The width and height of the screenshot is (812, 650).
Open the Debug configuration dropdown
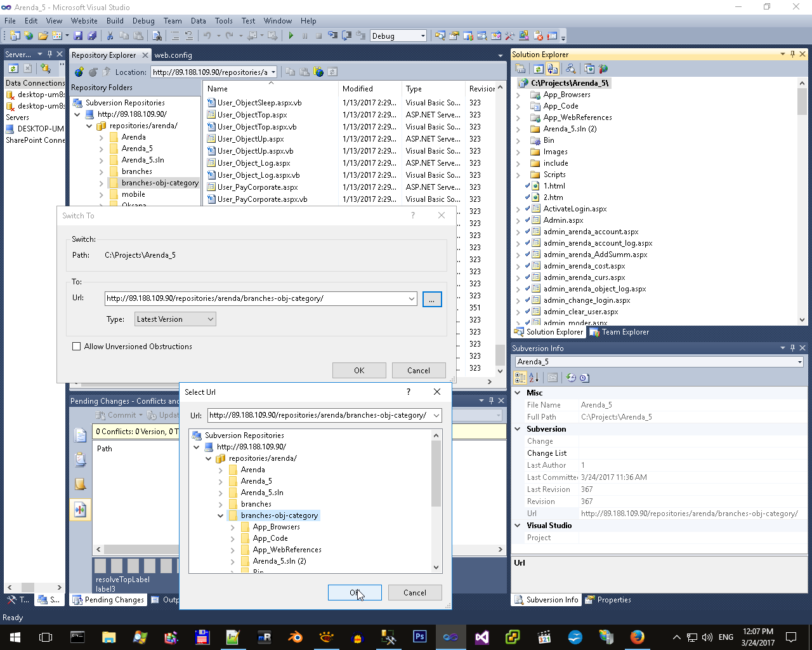[x=423, y=36]
